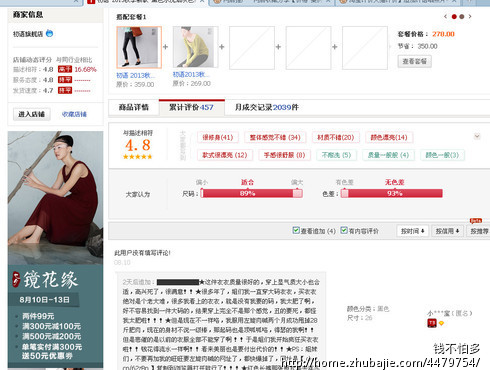490x370 pixels.
Task: Filter reviews by 颜色一般(3) tag
Action: coord(442,155)
